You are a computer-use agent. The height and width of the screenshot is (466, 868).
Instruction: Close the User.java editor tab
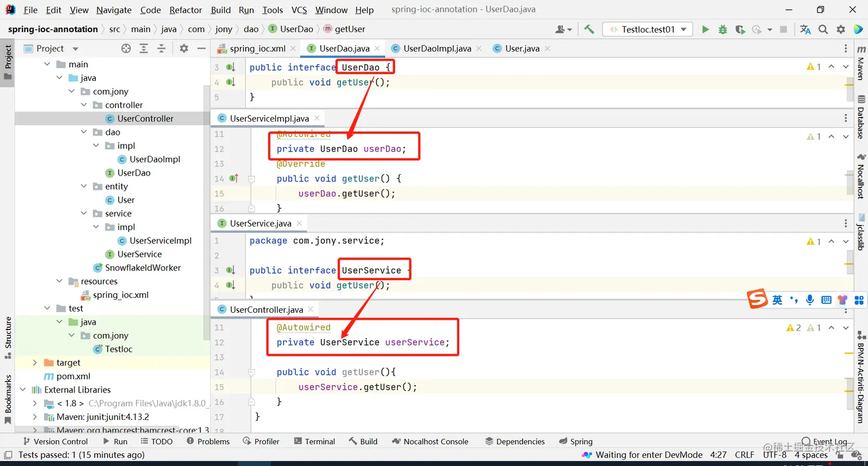pyautogui.click(x=547, y=49)
